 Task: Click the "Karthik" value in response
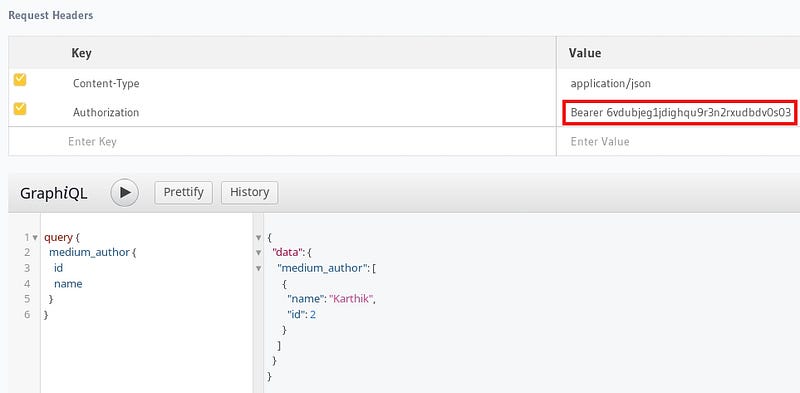(x=352, y=300)
